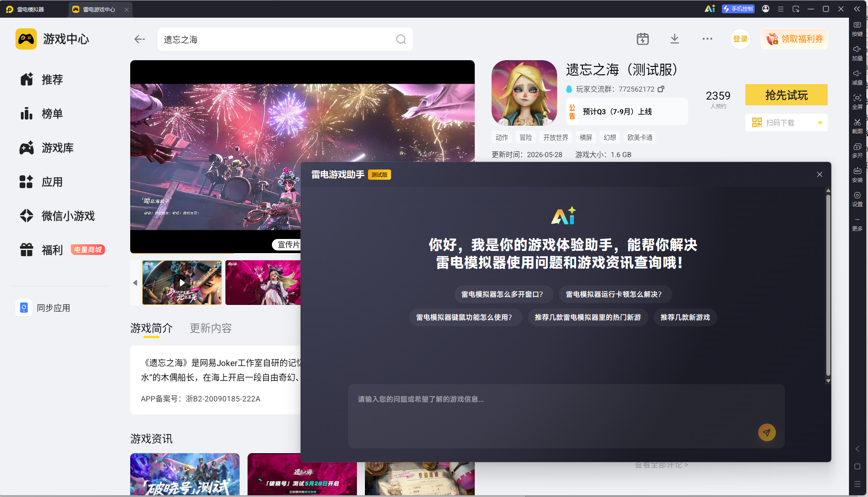This screenshot has height=497, width=868.
Task: Click the 横屏 tag
Action: coord(586,138)
